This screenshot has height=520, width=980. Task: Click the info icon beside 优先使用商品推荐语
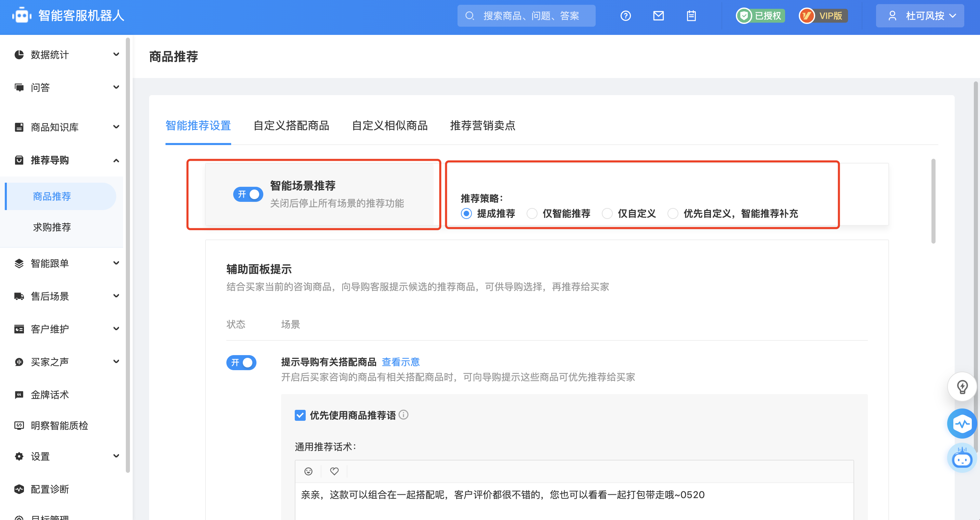[x=403, y=415]
